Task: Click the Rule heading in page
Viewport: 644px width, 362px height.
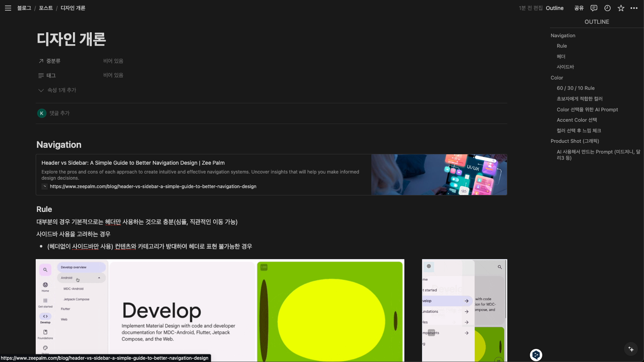Action: (x=44, y=209)
